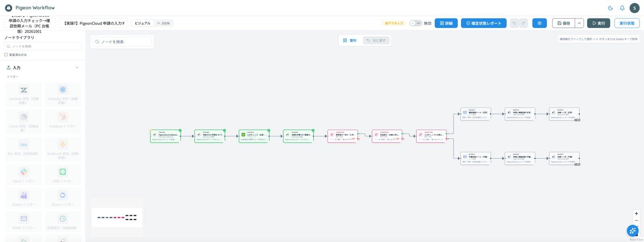Save the workflow with 保存
644x242 pixels.
click(x=563, y=23)
